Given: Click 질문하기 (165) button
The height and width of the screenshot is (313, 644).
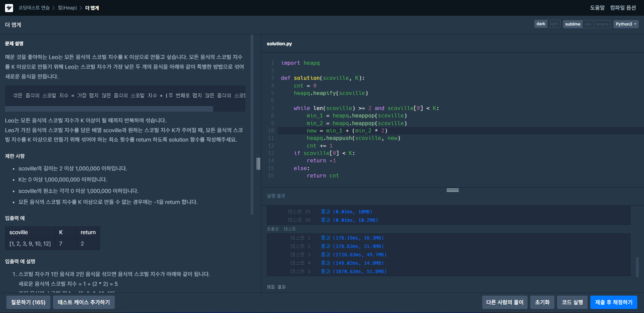Looking at the screenshot, I should click(x=28, y=302).
